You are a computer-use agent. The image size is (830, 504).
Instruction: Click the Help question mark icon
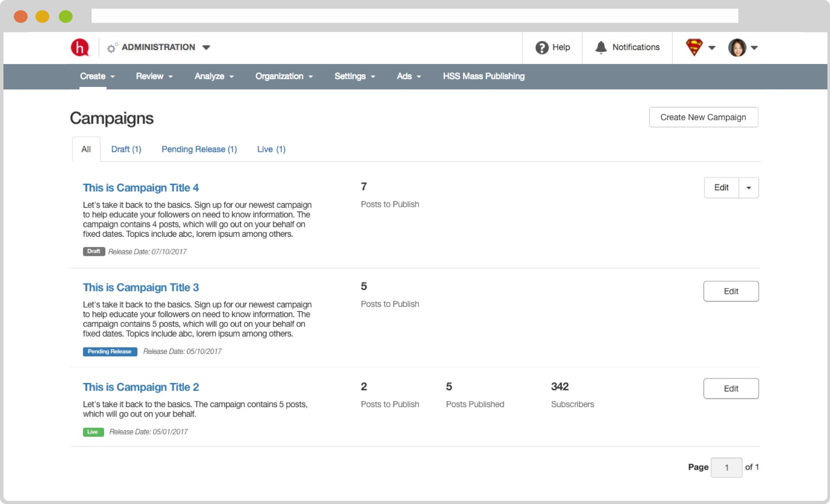coord(542,48)
